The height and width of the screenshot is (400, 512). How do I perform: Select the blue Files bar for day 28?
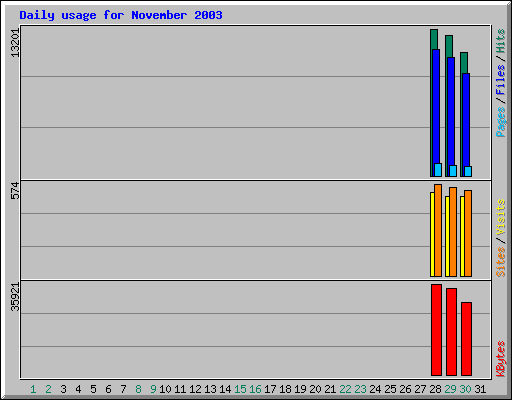tap(436, 106)
